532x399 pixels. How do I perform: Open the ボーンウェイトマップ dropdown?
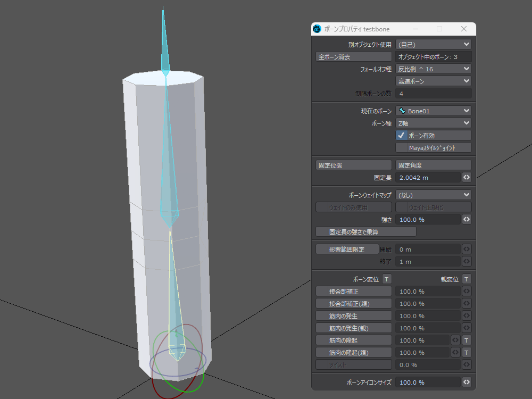coord(433,195)
